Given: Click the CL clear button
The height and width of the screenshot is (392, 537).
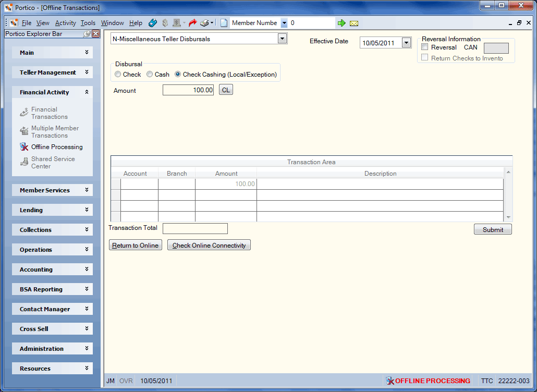Looking at the screenshot, I should [x=226, y=90].
